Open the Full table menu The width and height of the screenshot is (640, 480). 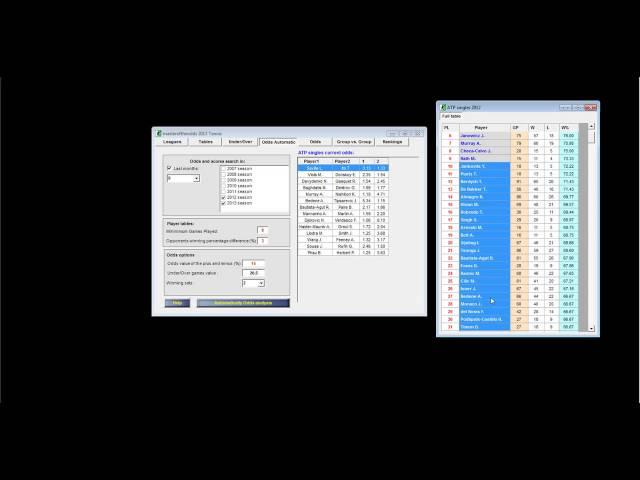(452, 116)
